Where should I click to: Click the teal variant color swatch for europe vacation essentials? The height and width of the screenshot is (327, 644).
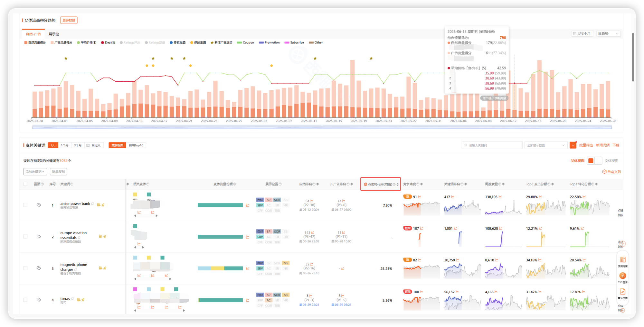tap(135, 226)
